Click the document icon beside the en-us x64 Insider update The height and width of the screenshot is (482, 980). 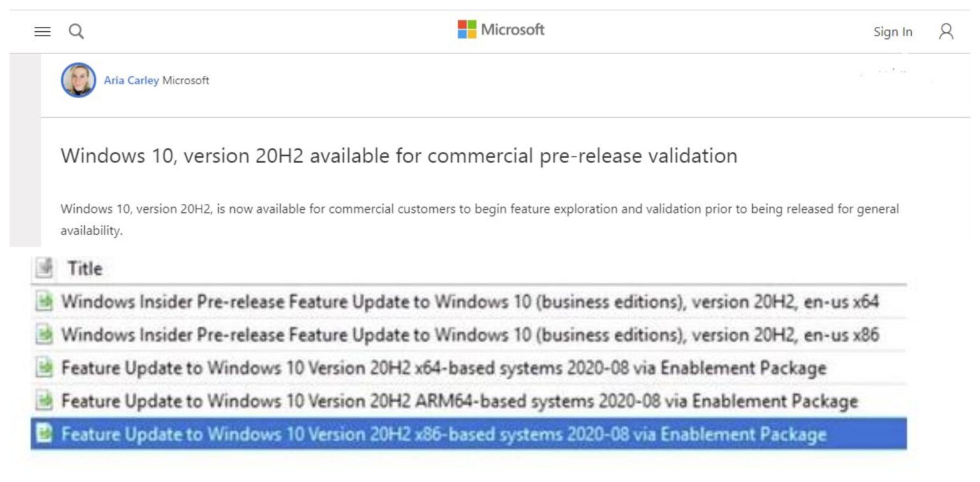(43, 301)
